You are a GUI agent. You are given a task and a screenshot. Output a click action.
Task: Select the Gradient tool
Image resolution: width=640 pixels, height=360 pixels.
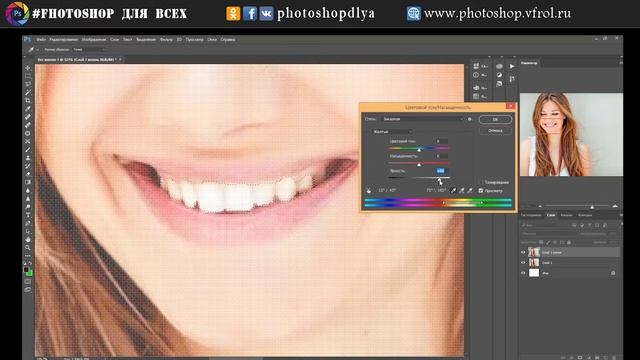(x=28, y=182)
